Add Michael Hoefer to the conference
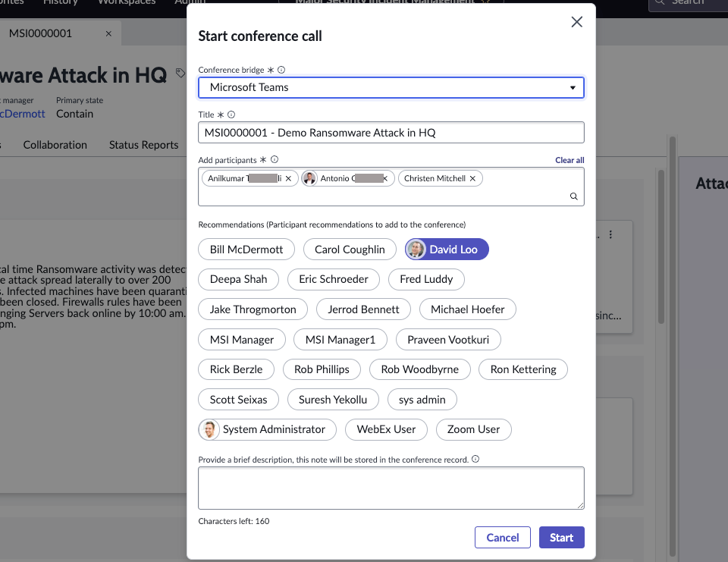 tap(468, 309)
